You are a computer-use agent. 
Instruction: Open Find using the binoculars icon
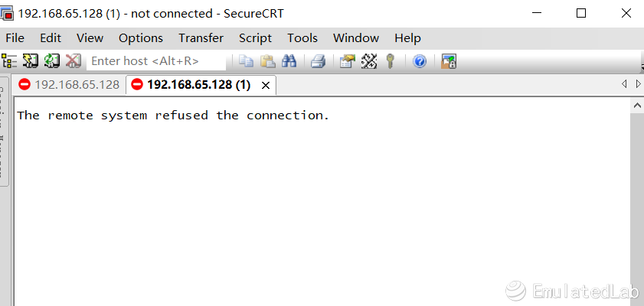coord(289,61)
